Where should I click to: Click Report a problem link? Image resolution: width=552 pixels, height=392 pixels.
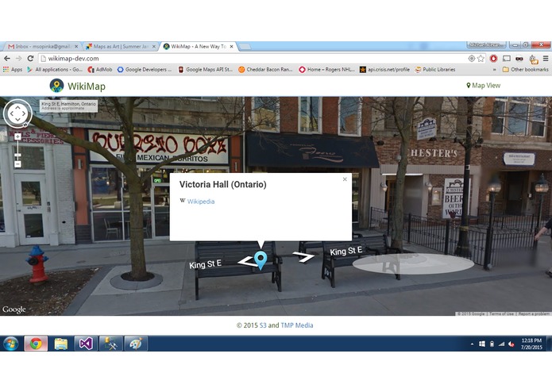(x=534, y=313)
